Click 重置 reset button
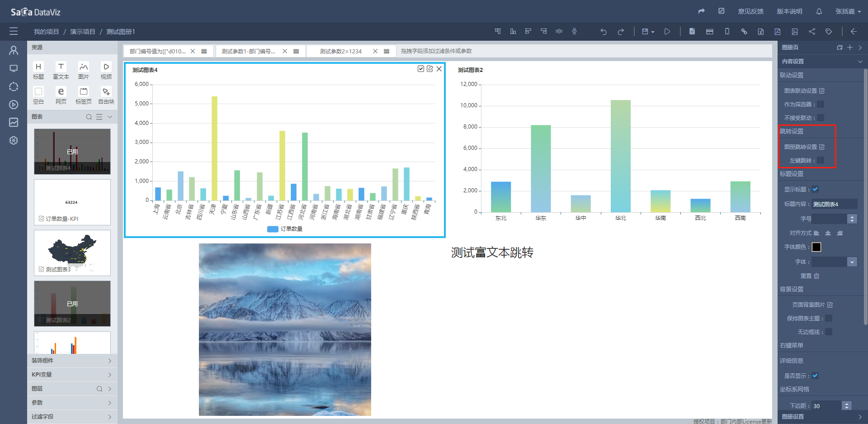 810,276
